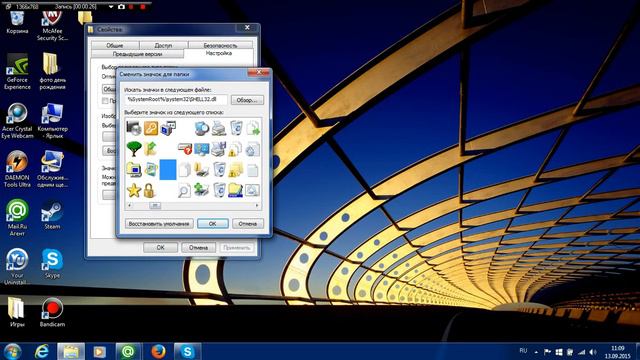The height and width of the screenshot is (360, 640).
Task: Click the icon list right scroll arrow
Action: pos(257,205)
